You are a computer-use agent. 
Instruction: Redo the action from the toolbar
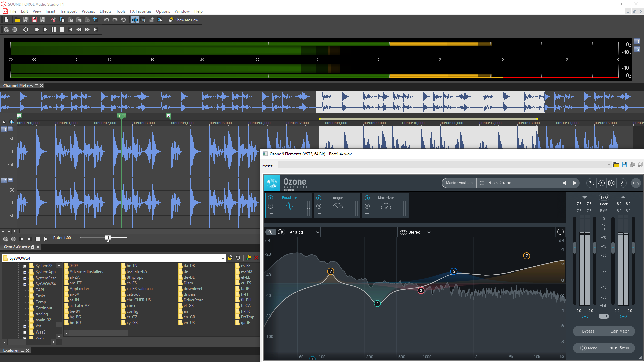click(x=115, y=20)
